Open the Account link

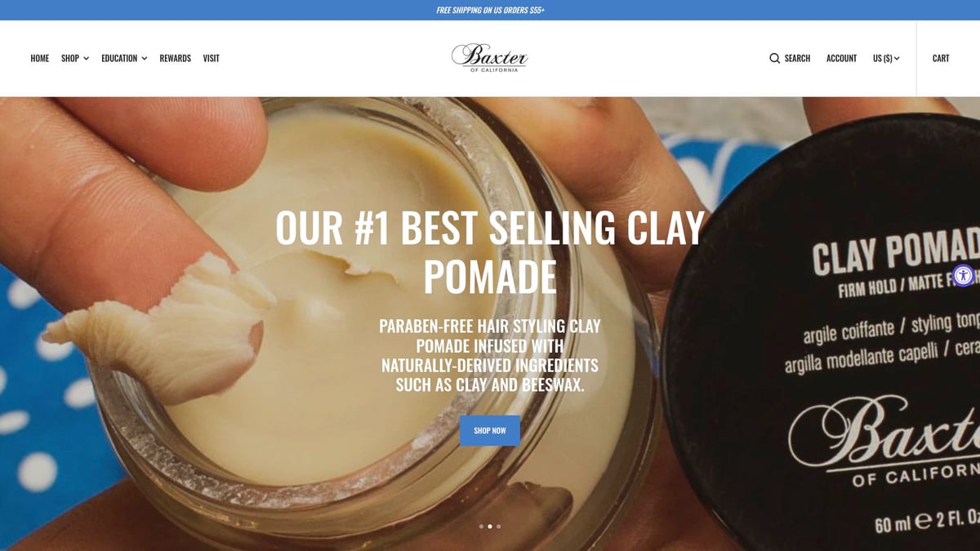[841, 58]
